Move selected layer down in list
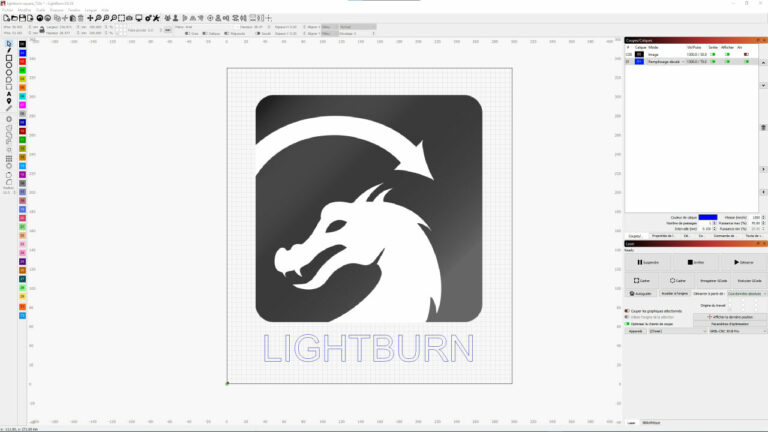Screen dimensions: 768x432 [x=763, y=85]
